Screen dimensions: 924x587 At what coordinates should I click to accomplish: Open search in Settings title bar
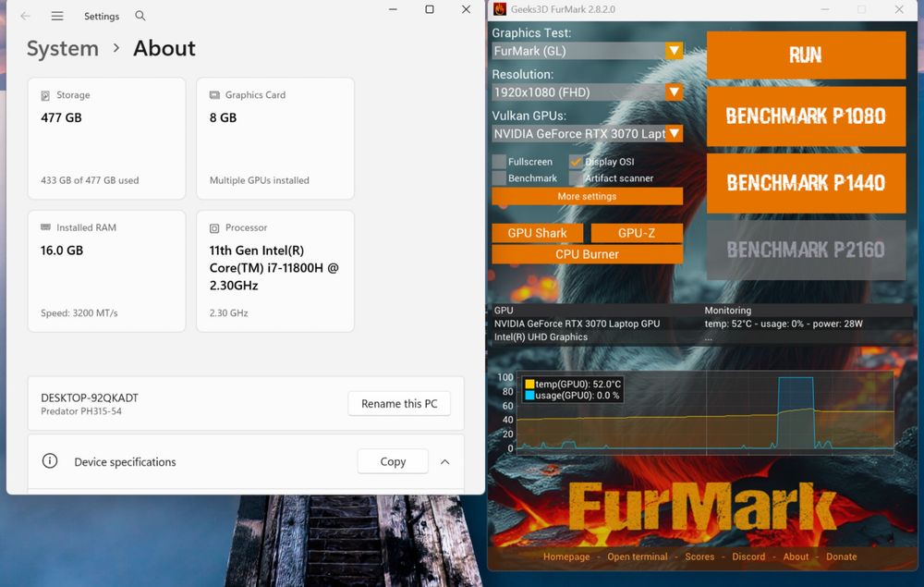[140, 16]
